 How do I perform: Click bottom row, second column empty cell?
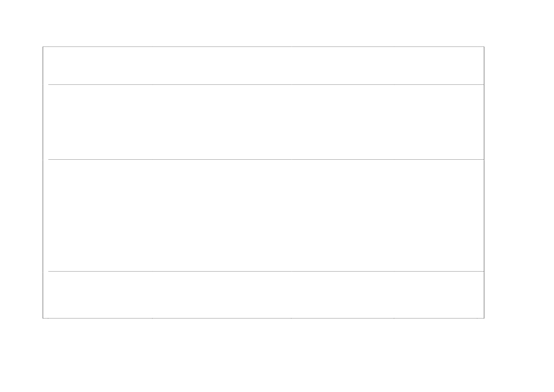pos(221,294)
